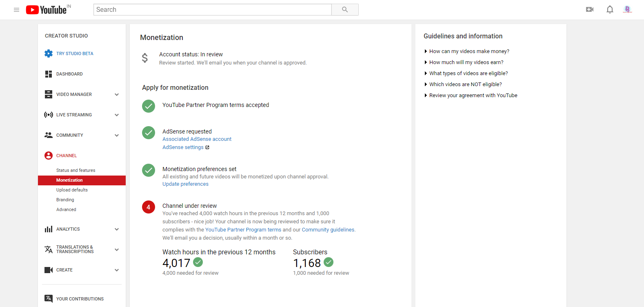Expand the Live Streaming section chevron
Viewport: 644px width, 307px height.
click(117, 115)
